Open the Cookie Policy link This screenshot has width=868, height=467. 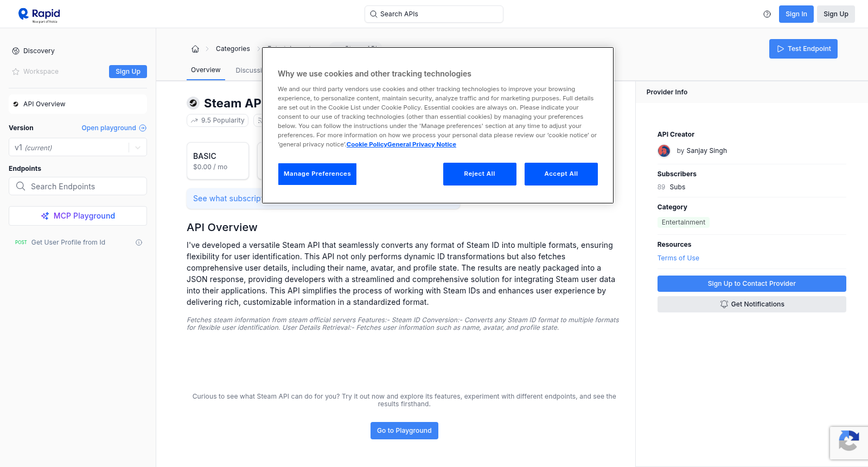(x=367, y=144)
